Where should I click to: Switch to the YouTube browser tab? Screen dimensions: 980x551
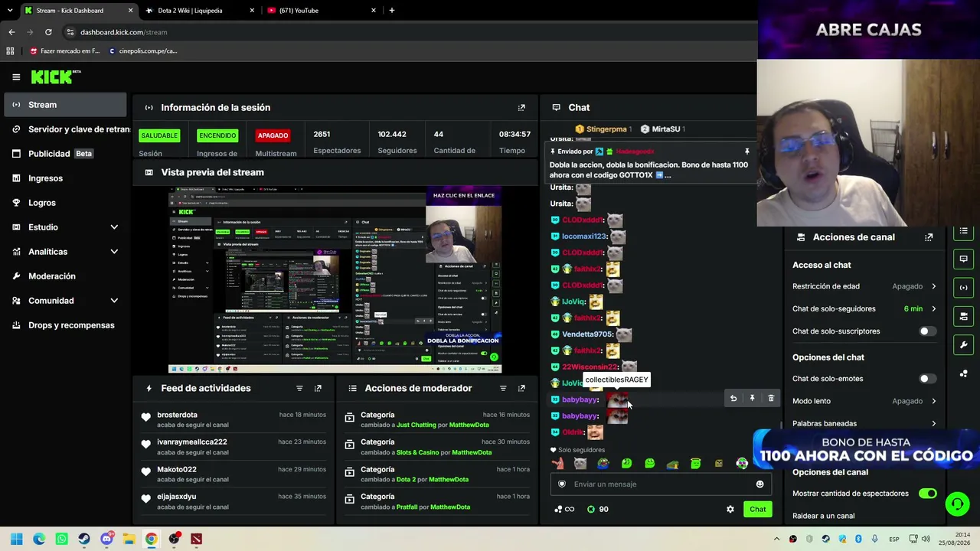(x=322, y=11)
